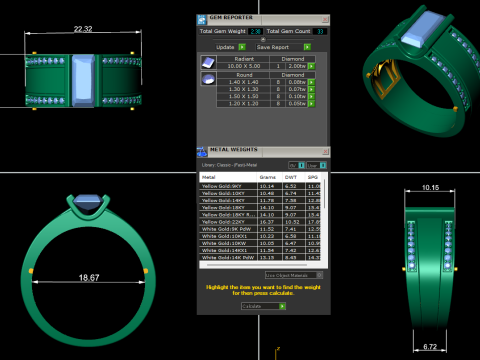
Task: Click green arrow beside Save Report
Action: pos(307,47)
